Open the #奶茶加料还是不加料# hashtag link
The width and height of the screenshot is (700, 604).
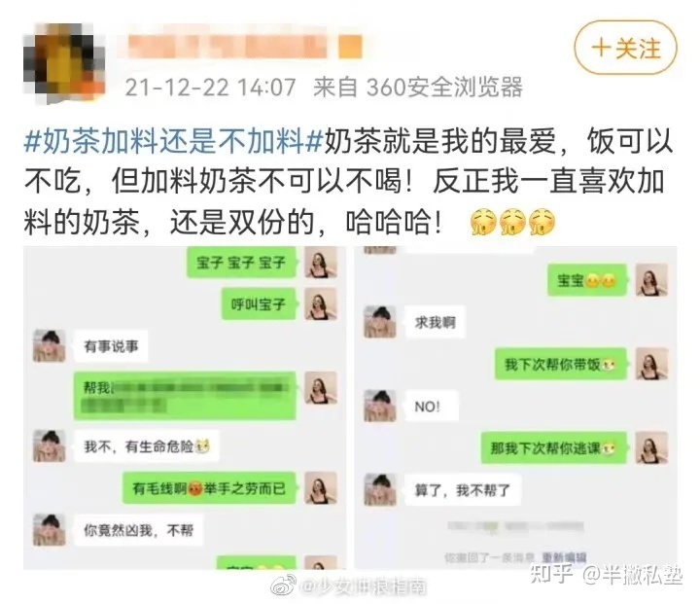(173, 142)
